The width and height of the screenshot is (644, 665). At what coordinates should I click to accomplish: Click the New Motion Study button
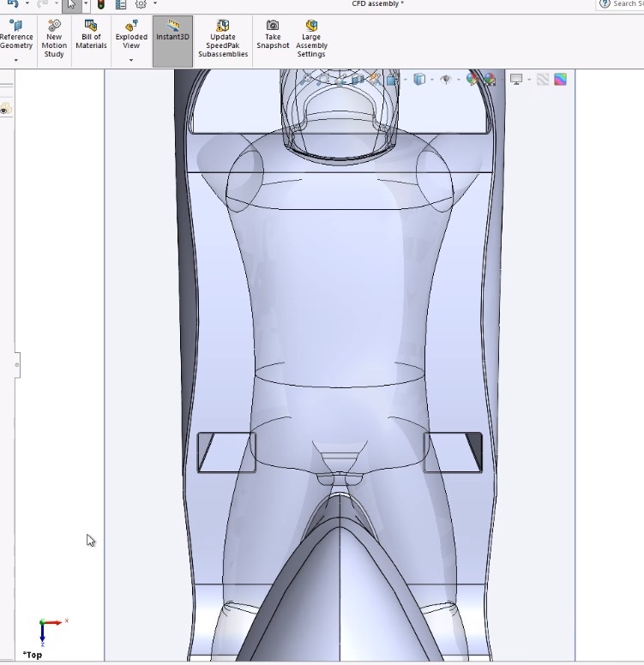pyautogui.click(x=54, y=40)
